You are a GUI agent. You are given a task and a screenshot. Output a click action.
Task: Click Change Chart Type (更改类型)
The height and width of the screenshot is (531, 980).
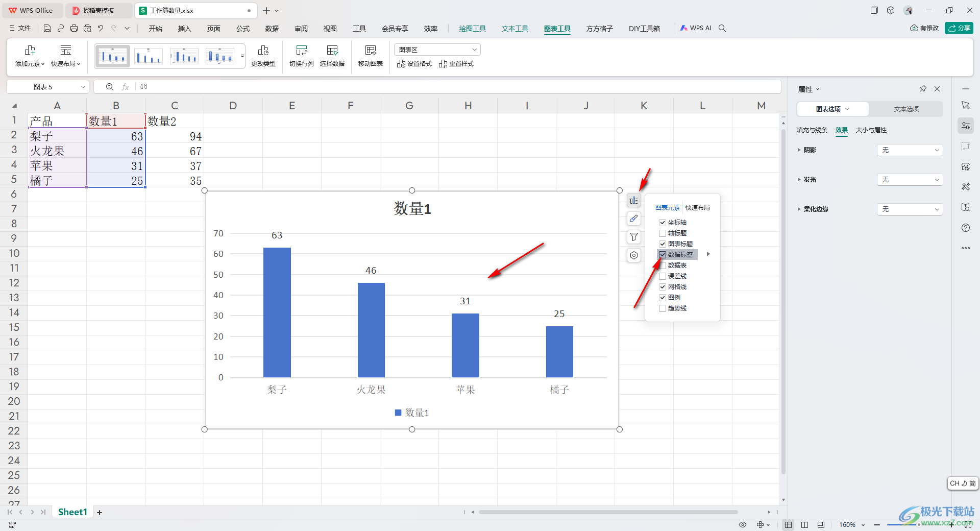(263, 56)
